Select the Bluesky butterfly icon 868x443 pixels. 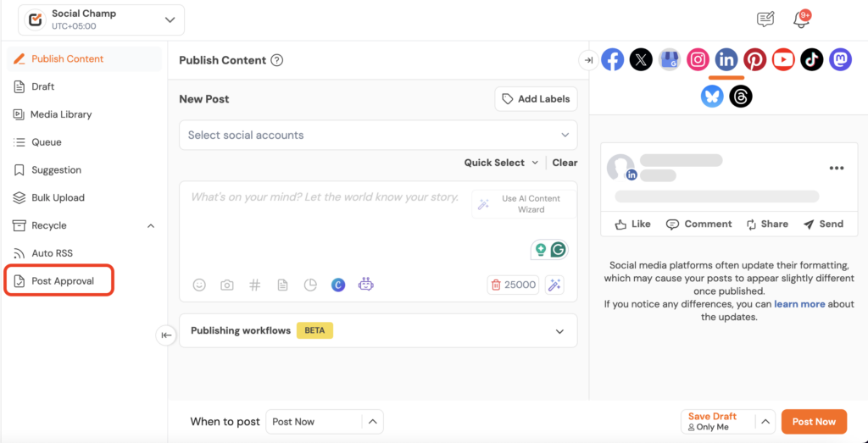pos(712,97)
